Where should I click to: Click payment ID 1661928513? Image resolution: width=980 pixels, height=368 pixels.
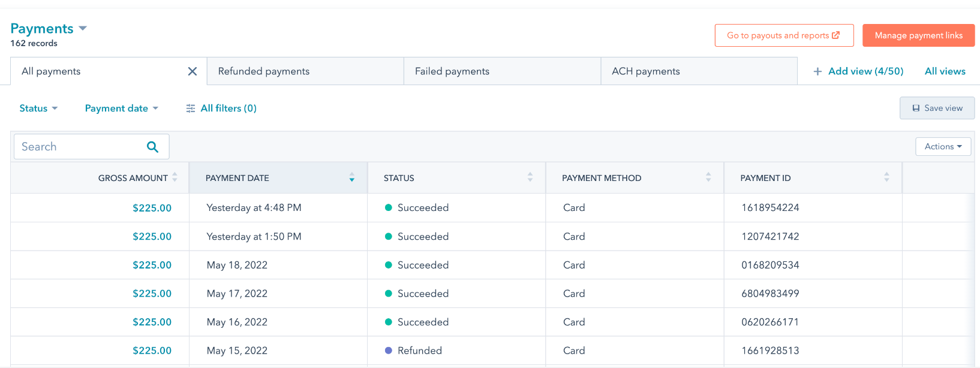pyautogui.click(x=770, y=351)
